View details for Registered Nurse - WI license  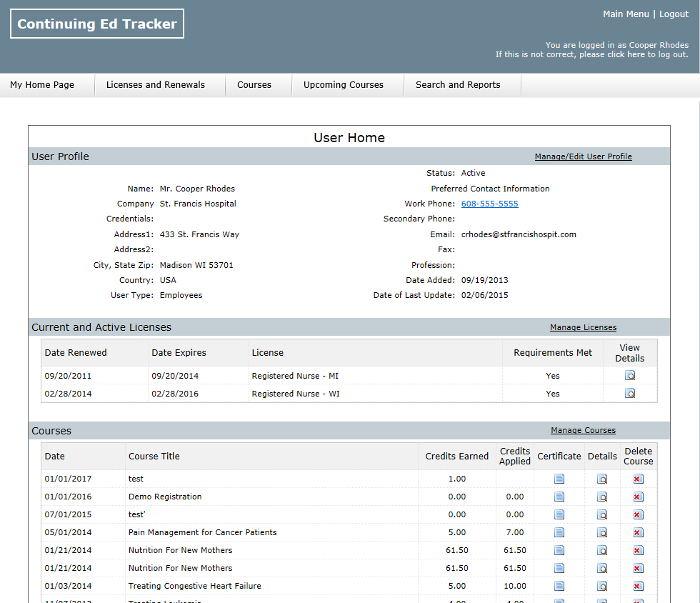[630, 393]
